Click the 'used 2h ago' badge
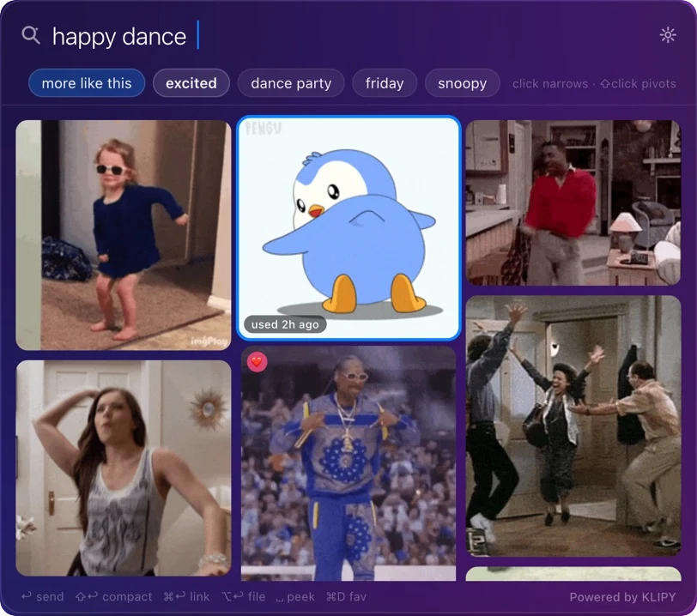 pos(285,324)
